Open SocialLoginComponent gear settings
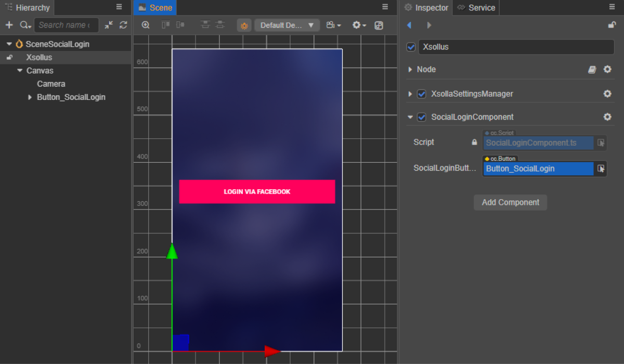This screenshot has width=624, height=364. click(x=607, y=117)
